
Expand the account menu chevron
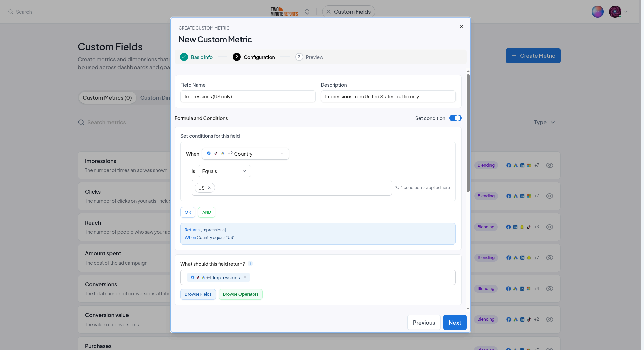pyautogui.click(x=626, y=12)
